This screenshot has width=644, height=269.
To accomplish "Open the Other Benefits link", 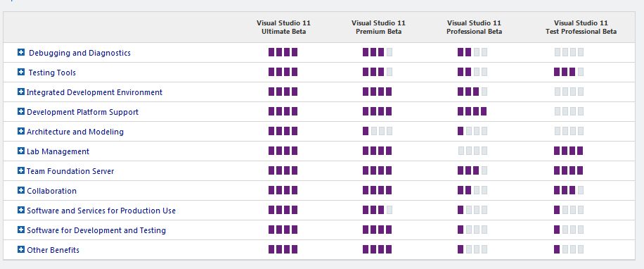I will [53, 250].
